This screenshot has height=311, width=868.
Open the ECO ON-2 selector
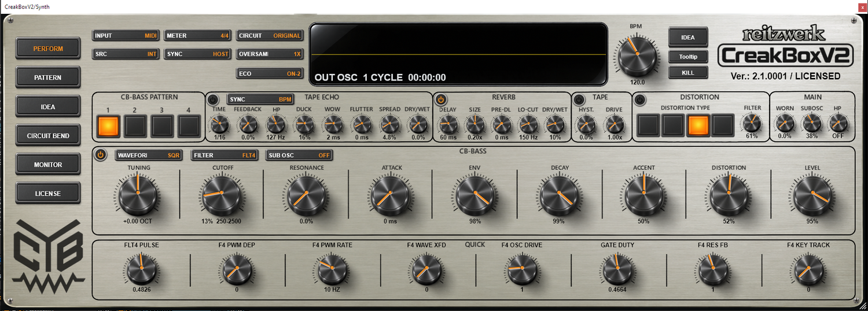click(270, 73)
